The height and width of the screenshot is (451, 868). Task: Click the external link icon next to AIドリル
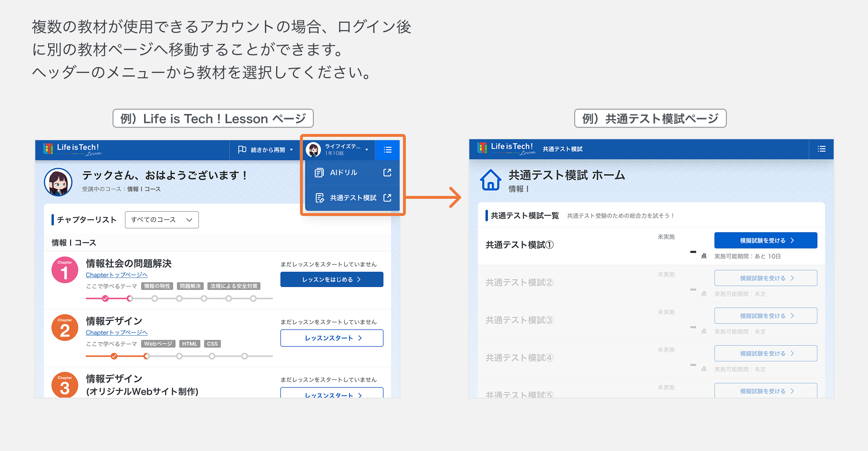pos(387,173)
